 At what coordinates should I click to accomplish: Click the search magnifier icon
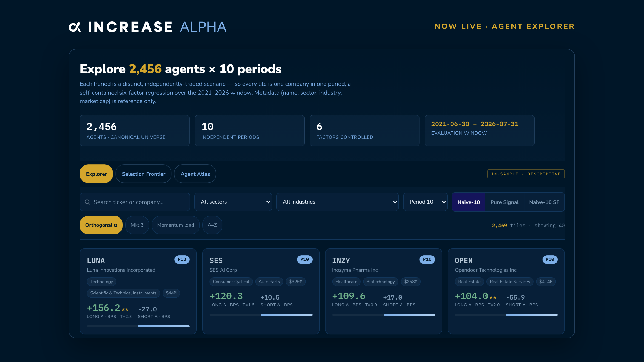pyautogui.click(x=87, y=202)
